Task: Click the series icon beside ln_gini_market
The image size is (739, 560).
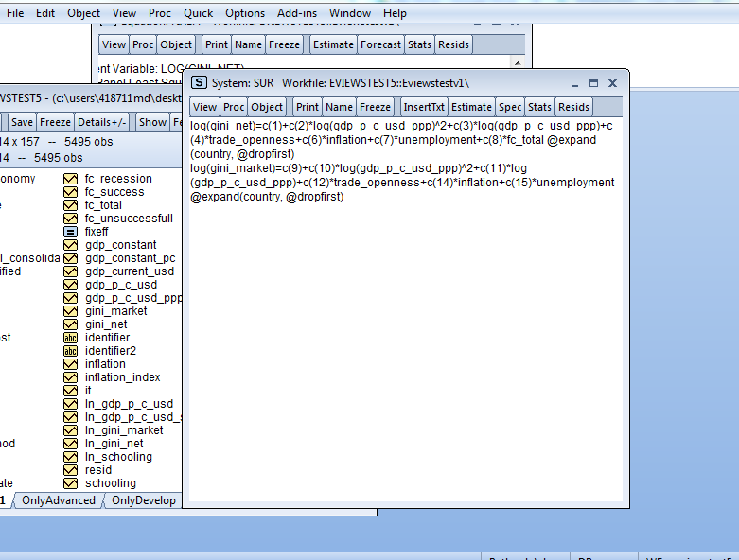Action: point(70,430)
